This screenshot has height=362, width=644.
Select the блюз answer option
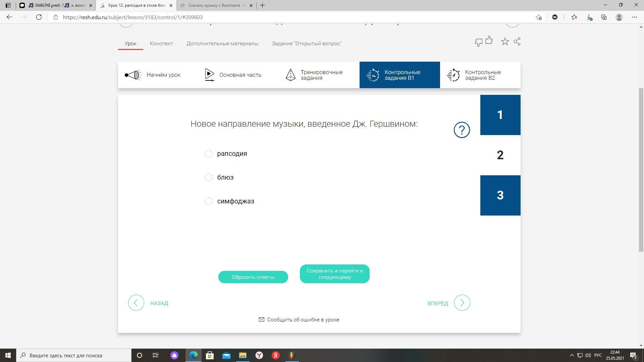pyautogui.click(x=208, y=177)
